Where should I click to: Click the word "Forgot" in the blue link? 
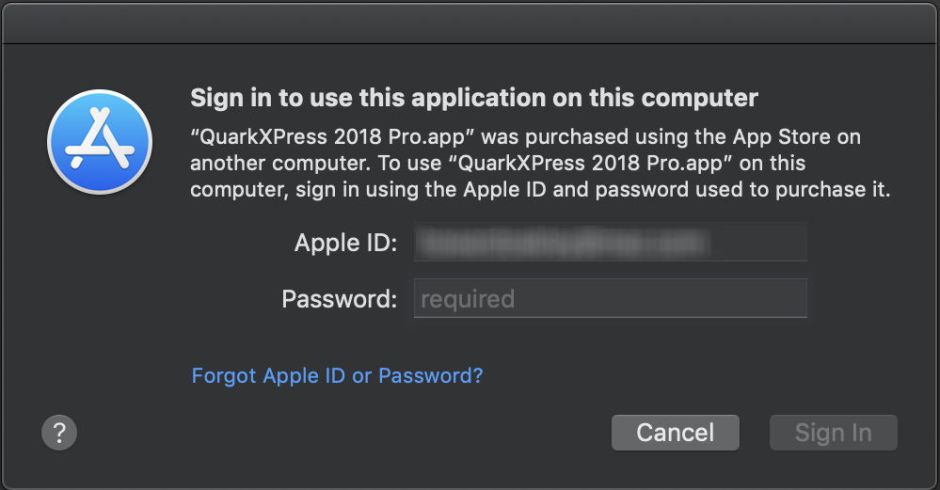pyautogui.click(x=224, y=376)
